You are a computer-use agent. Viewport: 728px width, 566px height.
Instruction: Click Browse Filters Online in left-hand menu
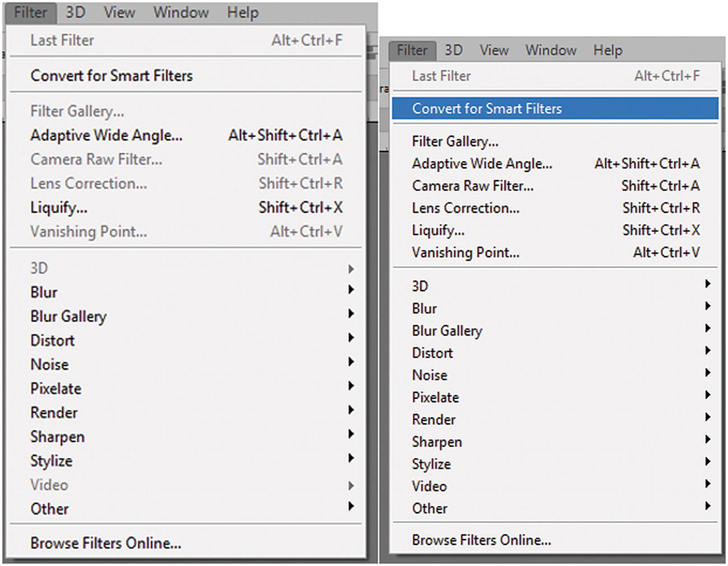point(106,543)
